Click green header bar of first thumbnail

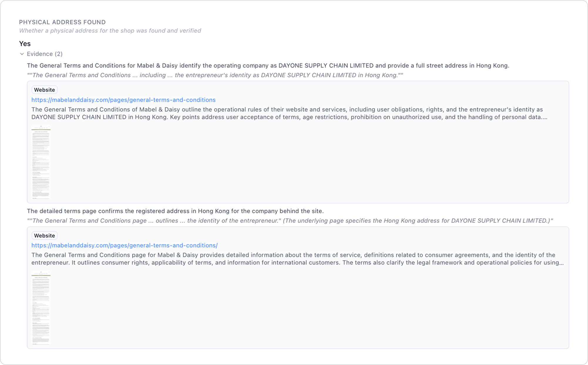pyautogui.click(x=41, y=129)
